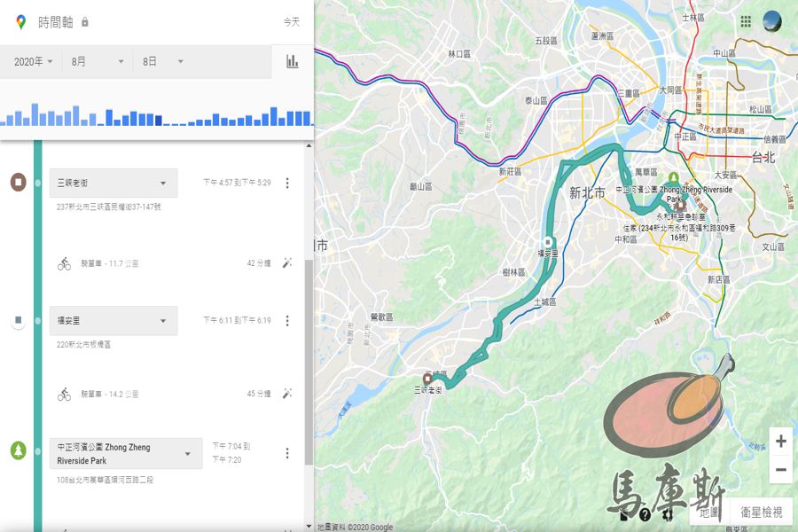
Task: Open the overflow menu beside 福安里
Action: 286,320
